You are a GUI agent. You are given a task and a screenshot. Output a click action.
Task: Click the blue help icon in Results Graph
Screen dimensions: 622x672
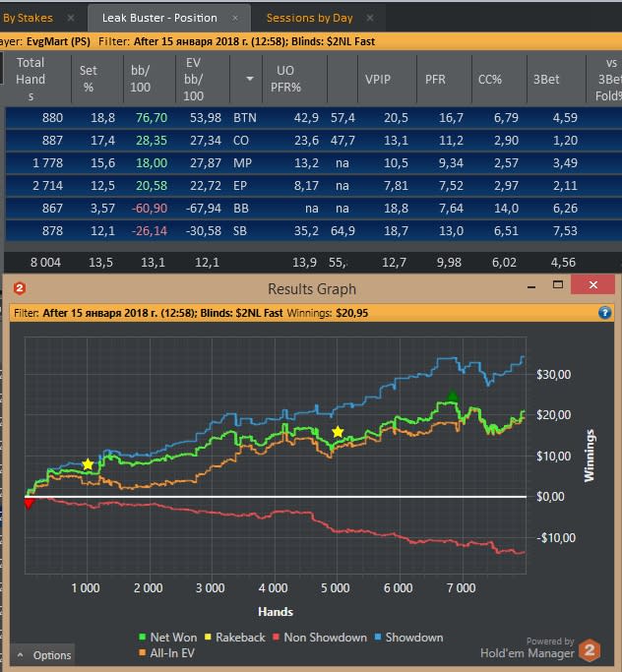point(604,313)
